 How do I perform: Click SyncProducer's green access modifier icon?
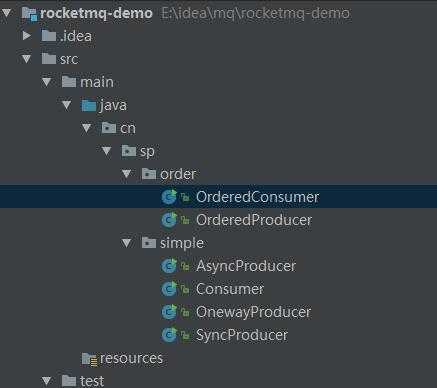point(185,335)
